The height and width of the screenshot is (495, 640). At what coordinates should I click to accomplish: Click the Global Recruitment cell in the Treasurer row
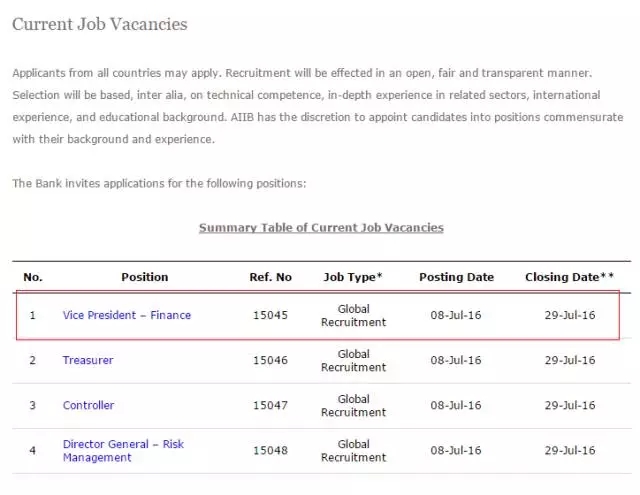[353, 360]
